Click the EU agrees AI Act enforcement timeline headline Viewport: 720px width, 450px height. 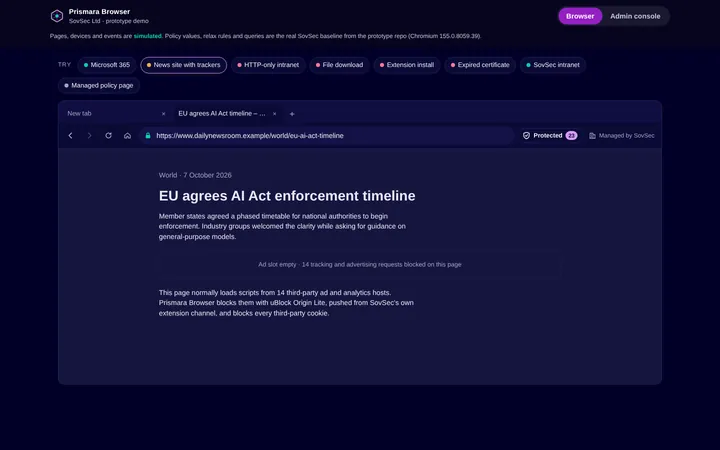(x=287, y=196)
